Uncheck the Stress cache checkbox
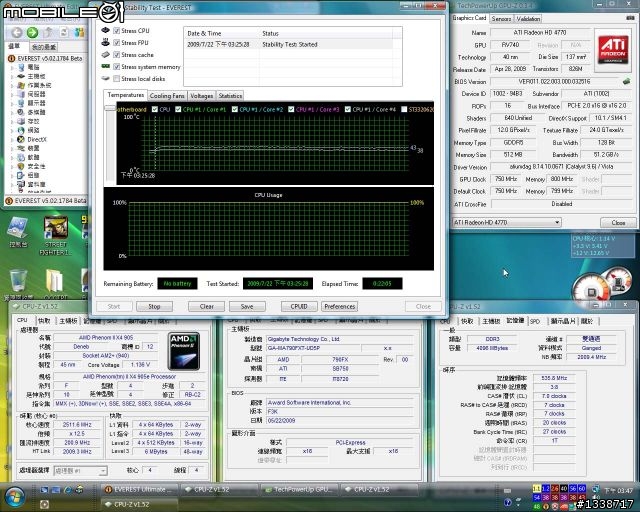Image resolution: width=640 pixels, height=512 pixels. (116, 55)
